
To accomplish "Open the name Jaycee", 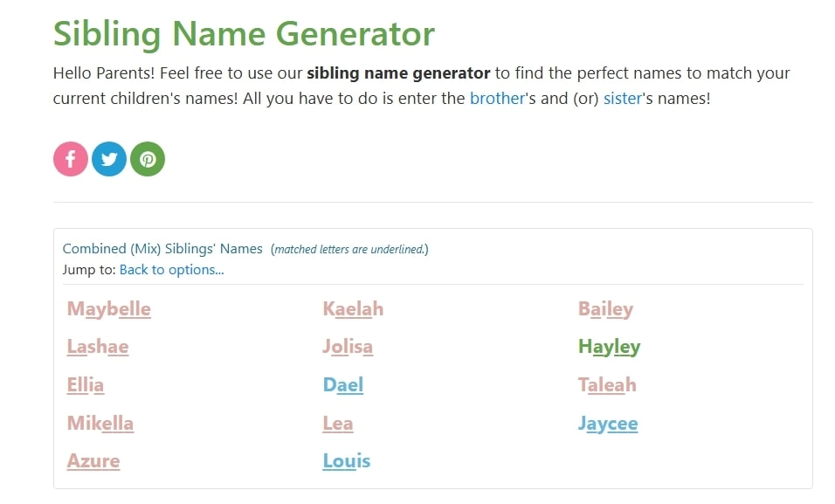I will [x=608, y=424].
